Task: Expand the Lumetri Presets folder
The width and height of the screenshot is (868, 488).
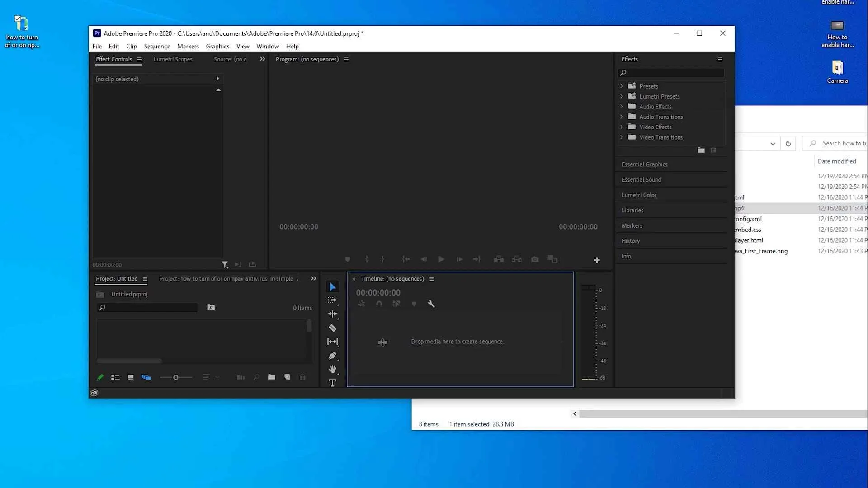Action: click(x=622, y=96)
